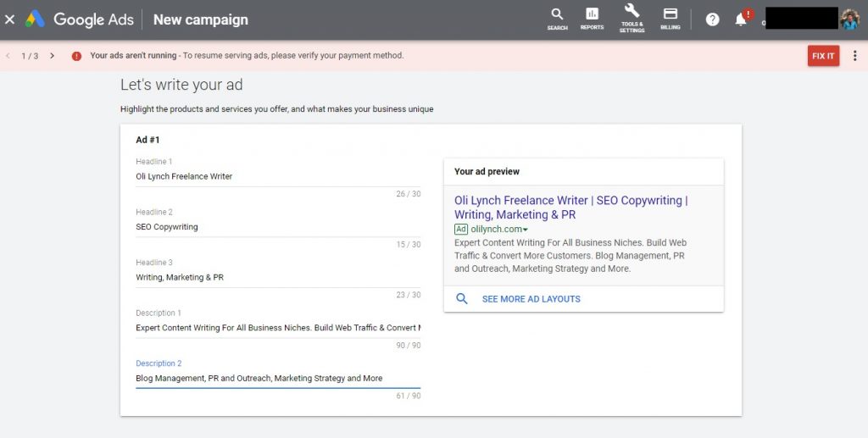This screenshot has height=438, width=868.
Task: Open Tools & Settings
Action: [x=632, y=19]
